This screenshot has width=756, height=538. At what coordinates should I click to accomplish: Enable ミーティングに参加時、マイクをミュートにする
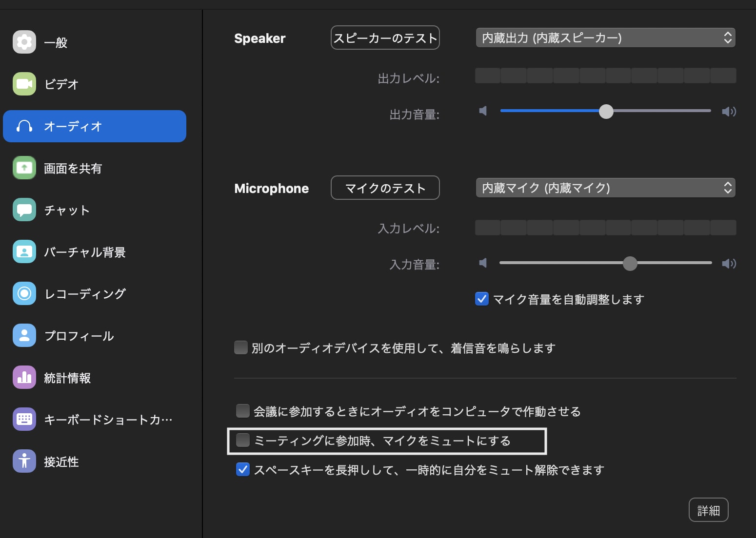242,440
